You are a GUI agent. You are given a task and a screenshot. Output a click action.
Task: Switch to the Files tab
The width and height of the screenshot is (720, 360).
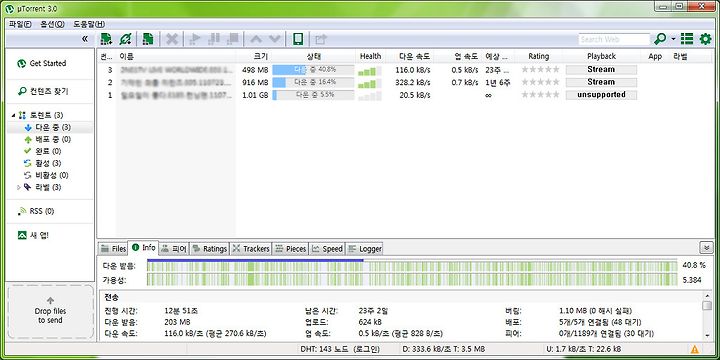click(x=113, y=248)
